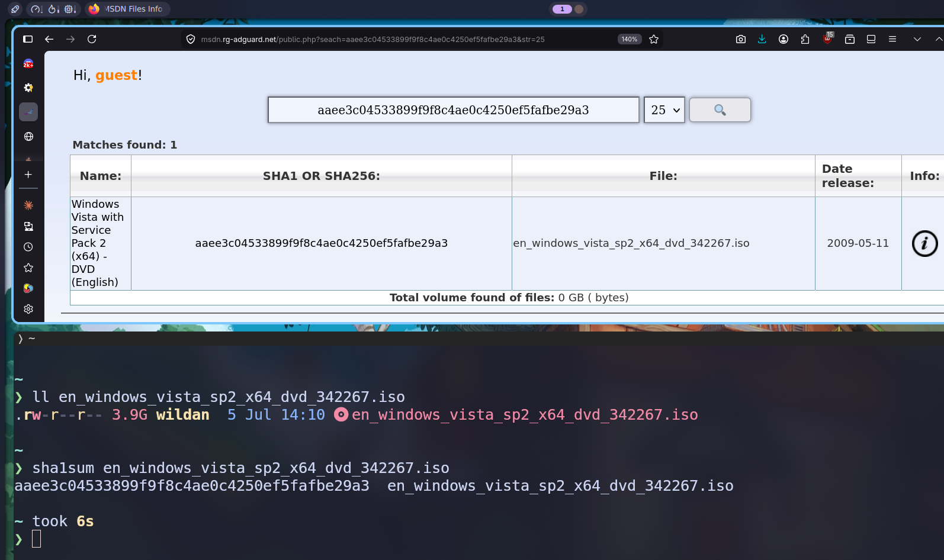This screenshot has height=560, width=944.
Task: Select the active highlighted vertical tab
Action: pos(28,112)
